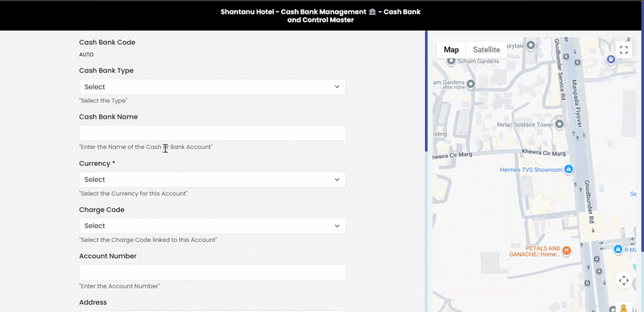
Task: Click the marker next to 'airytale' label
Action: coord(530,45)
